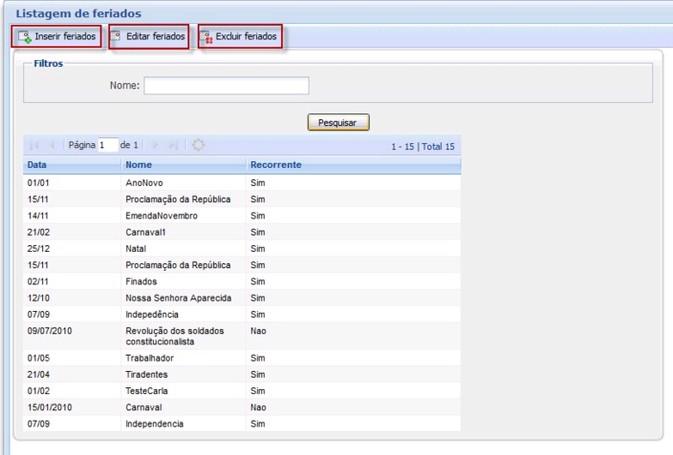The height and width of the screenshot is (455, 673).
Task: Open Editar feriados from the toolbar
Action: 148,37
